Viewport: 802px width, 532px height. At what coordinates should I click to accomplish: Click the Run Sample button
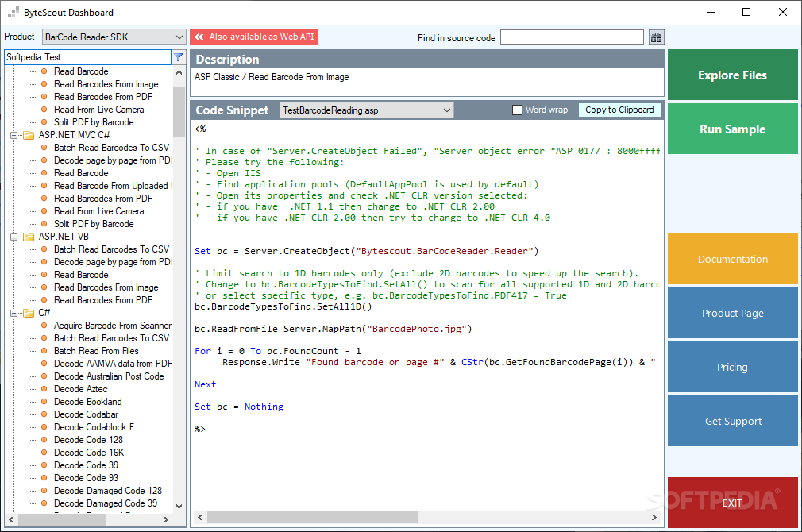pos(732,129)
